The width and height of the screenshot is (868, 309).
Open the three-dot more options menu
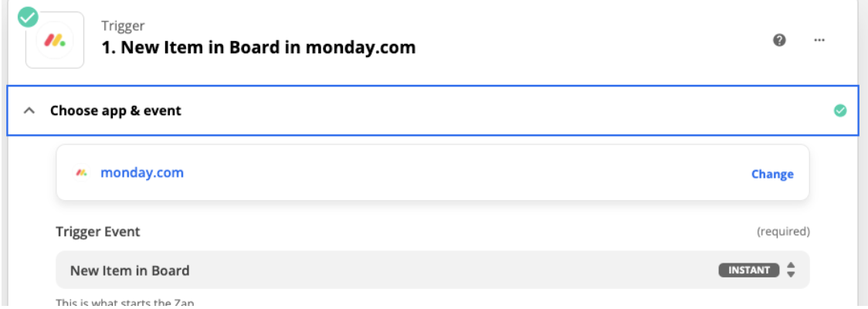click(819, 40)
